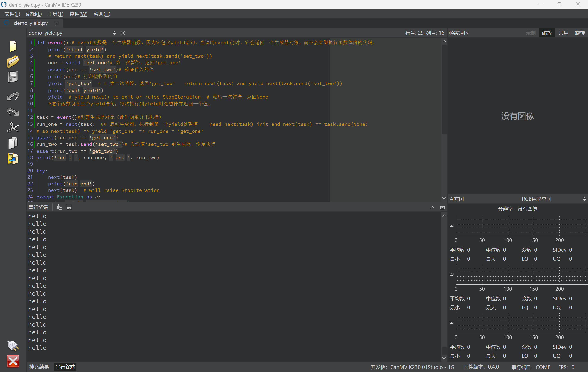Viewport: 588px width, 372px height.
Task: Open the RGB色彩空间 color space dropdown
Action: 554,199
